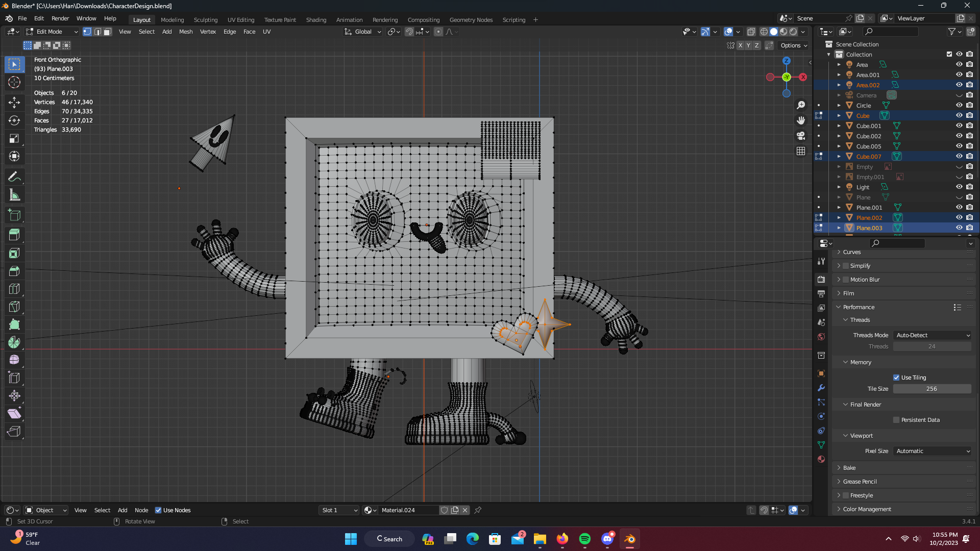This screenshot has width=980, height=551.
Task: Toggle camera view icon in viewport
Action: tap(801, 136)
